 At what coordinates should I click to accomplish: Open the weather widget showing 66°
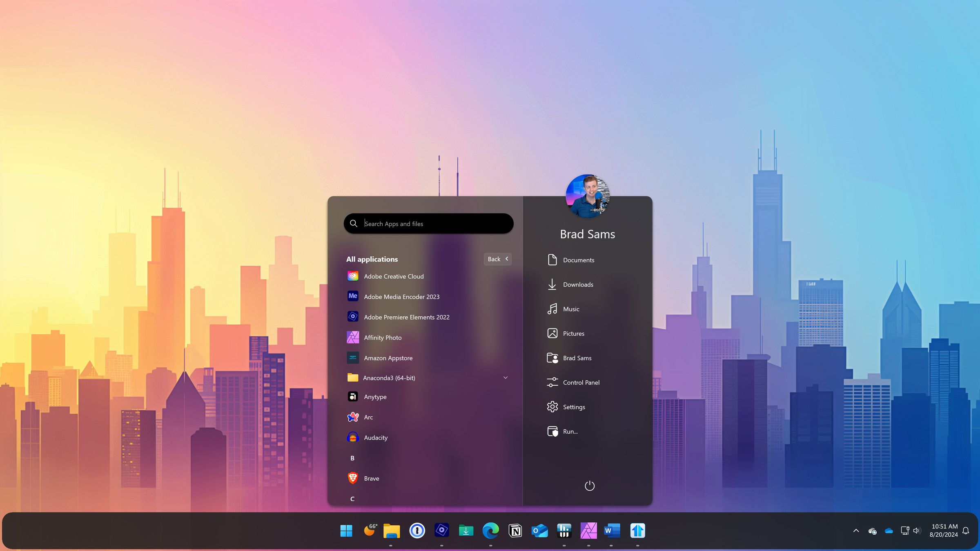370,530
